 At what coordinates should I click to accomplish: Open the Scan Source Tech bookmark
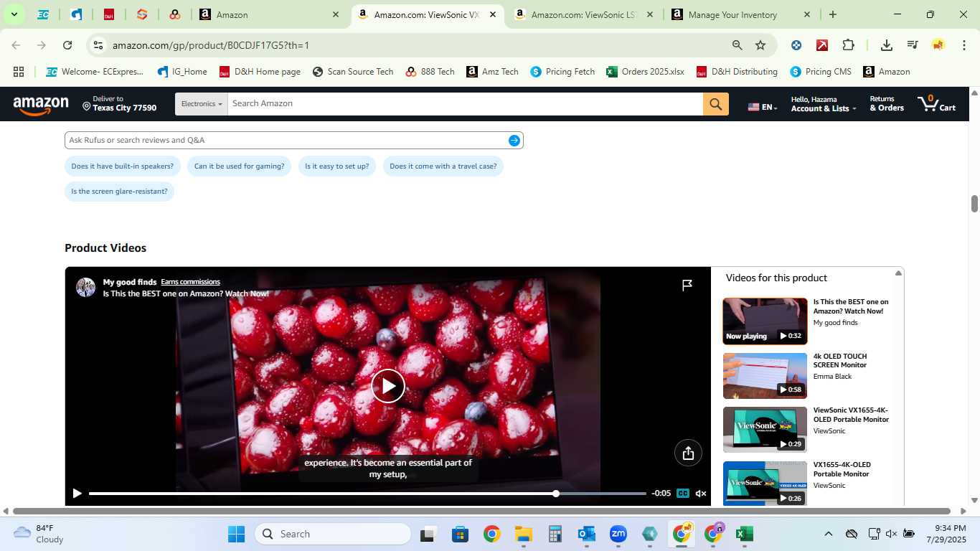(x=352, y=72)
